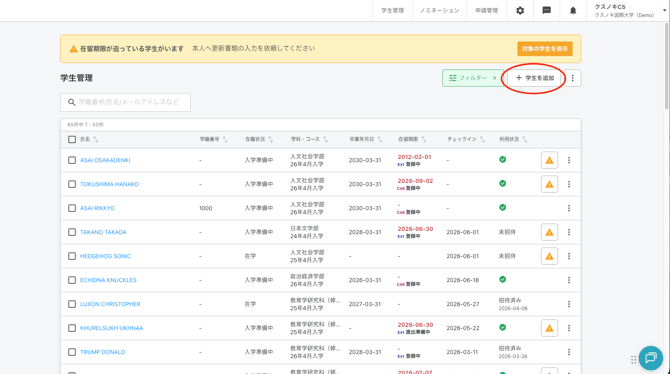
Task: Open the three-dot menu for TOKUSHIMA HANAKO
Action: [x=569, y=184]
